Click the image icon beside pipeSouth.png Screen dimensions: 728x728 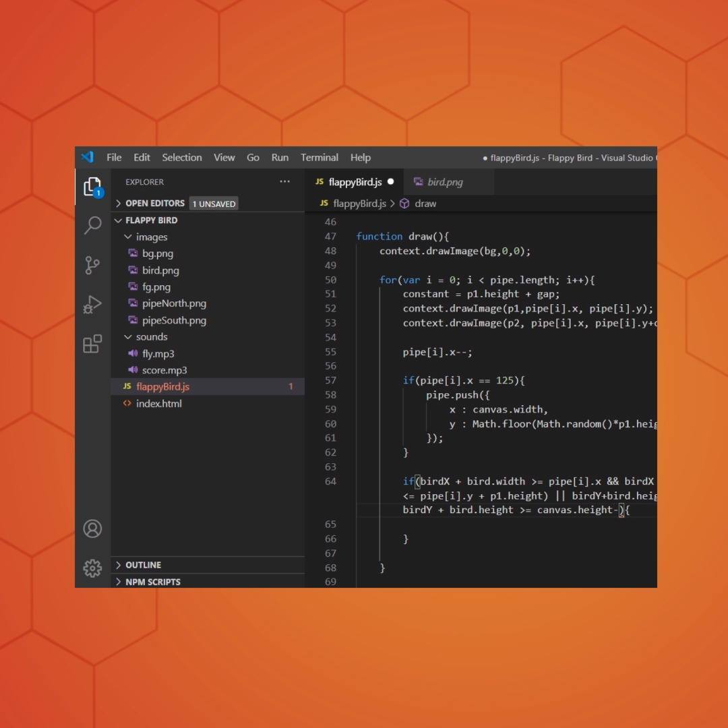click(x=133, y=320)
